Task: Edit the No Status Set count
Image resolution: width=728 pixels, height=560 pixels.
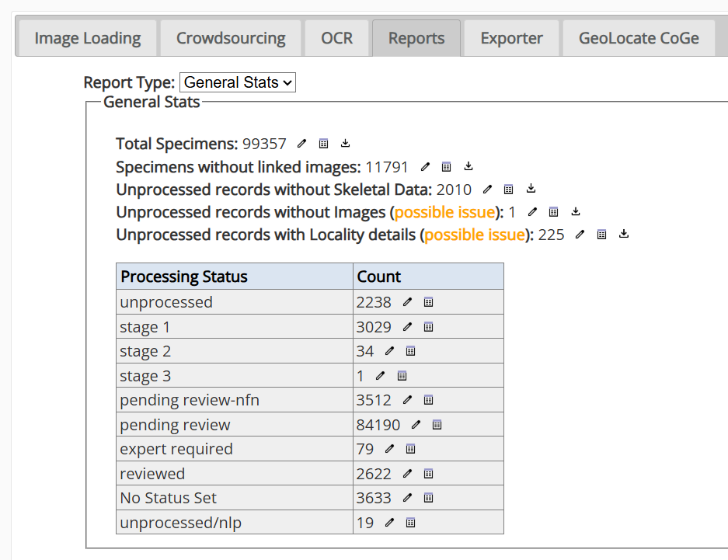Action: click(x=407, y=497)
